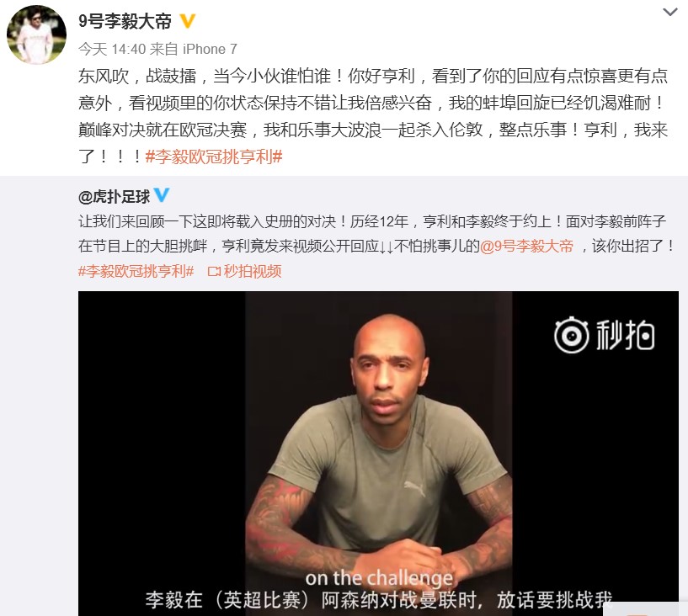Open the 秒拍视频 text link
The width and height of the screenshot is (688, 616).
tap(253, 272)
